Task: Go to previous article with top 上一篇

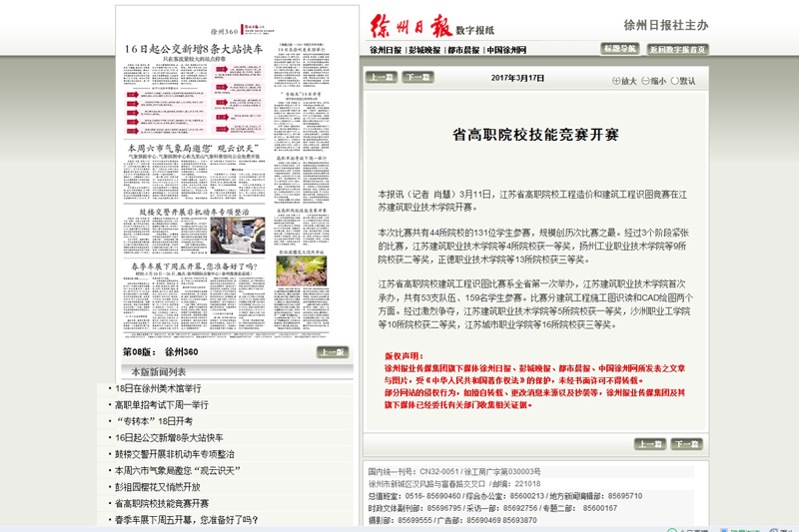Action: point(381,77)
